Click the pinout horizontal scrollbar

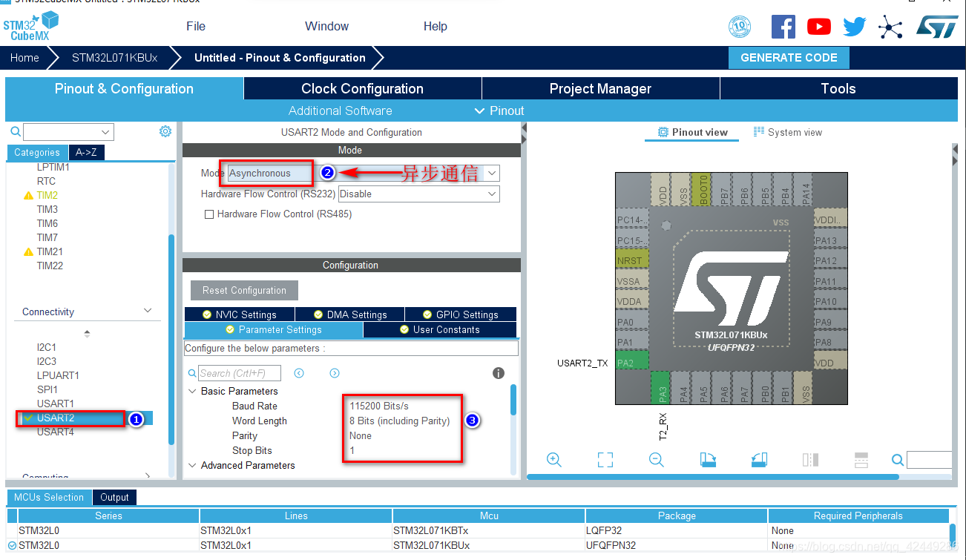(712, 477)
